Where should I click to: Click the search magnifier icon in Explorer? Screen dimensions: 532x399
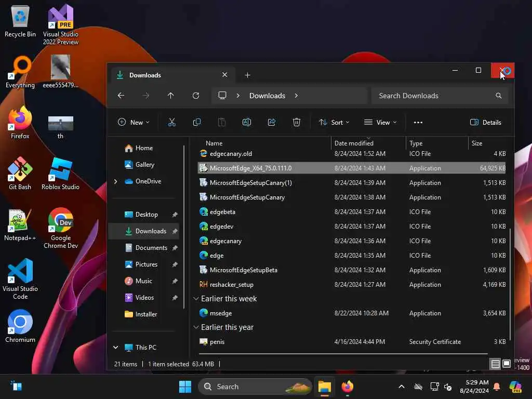click(498, 96)
